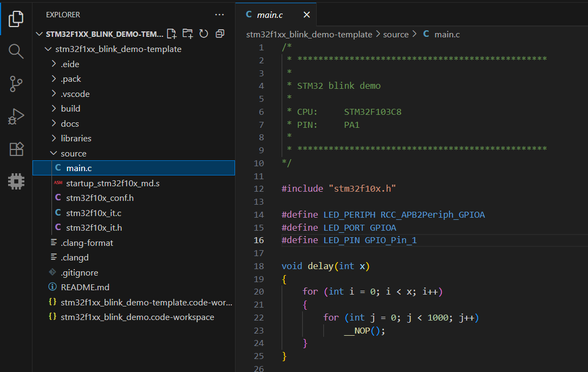Open Explorer more actions ellipsis menu
The width and height of the screenshot is (588, 372).
pos(219,15)
